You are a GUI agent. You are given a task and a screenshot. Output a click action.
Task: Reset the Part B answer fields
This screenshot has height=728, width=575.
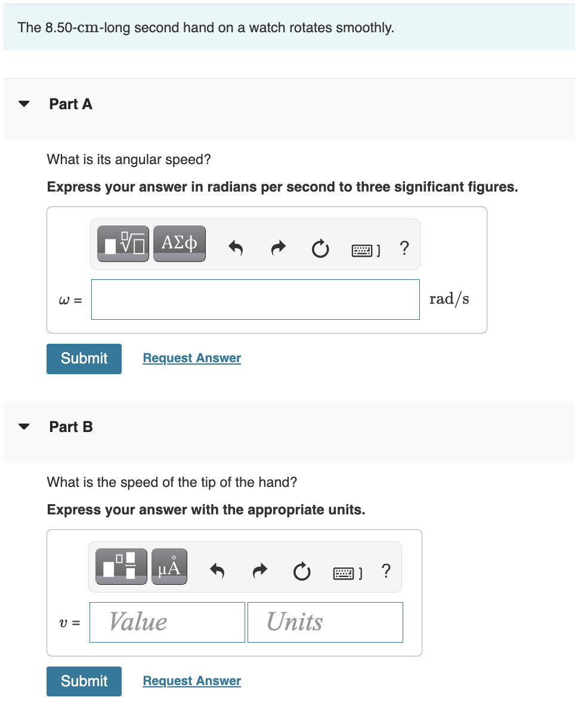pyautogui.click(x=302, y=571)
